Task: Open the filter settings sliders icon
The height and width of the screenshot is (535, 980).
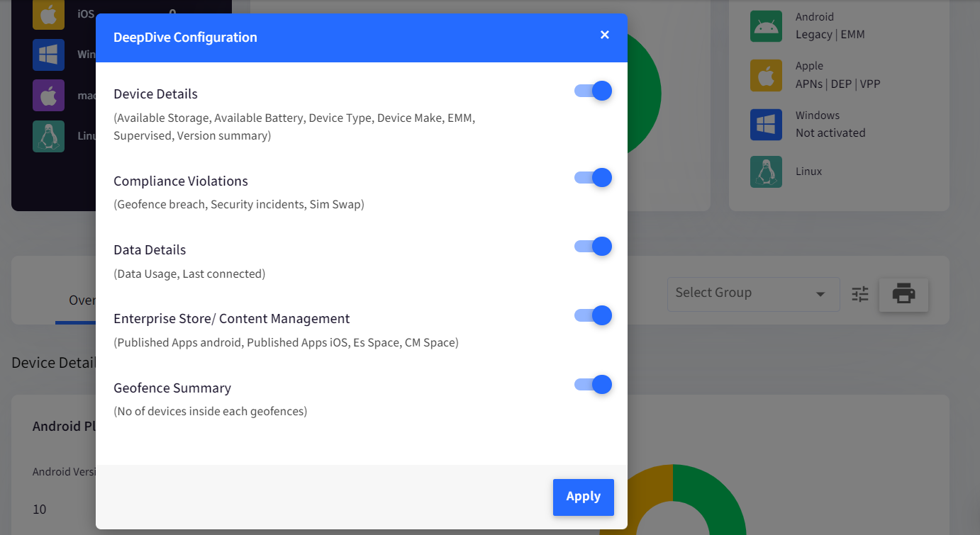Action: [860, 294]
